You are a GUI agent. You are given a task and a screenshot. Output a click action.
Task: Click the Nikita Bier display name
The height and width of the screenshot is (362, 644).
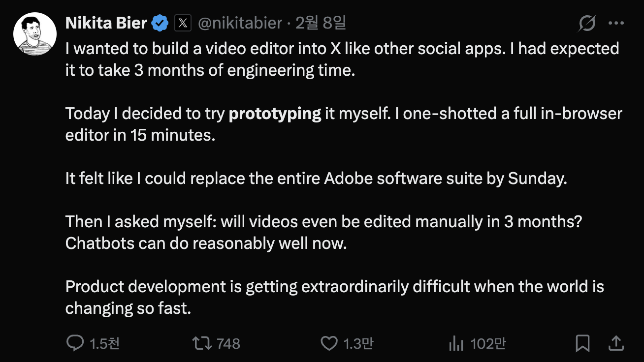pyautogui.click(x=106, y=23)
